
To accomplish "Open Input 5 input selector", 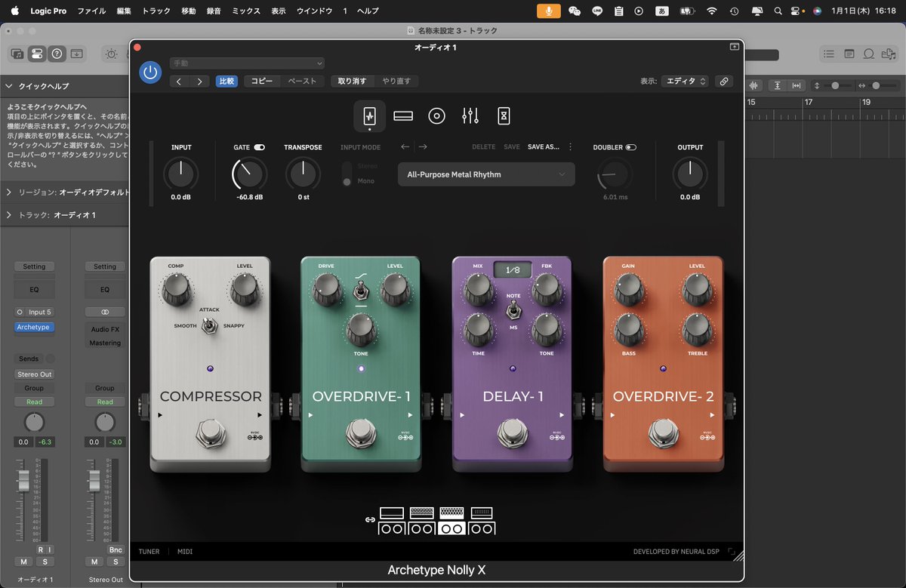I will [x=40, y=312].
